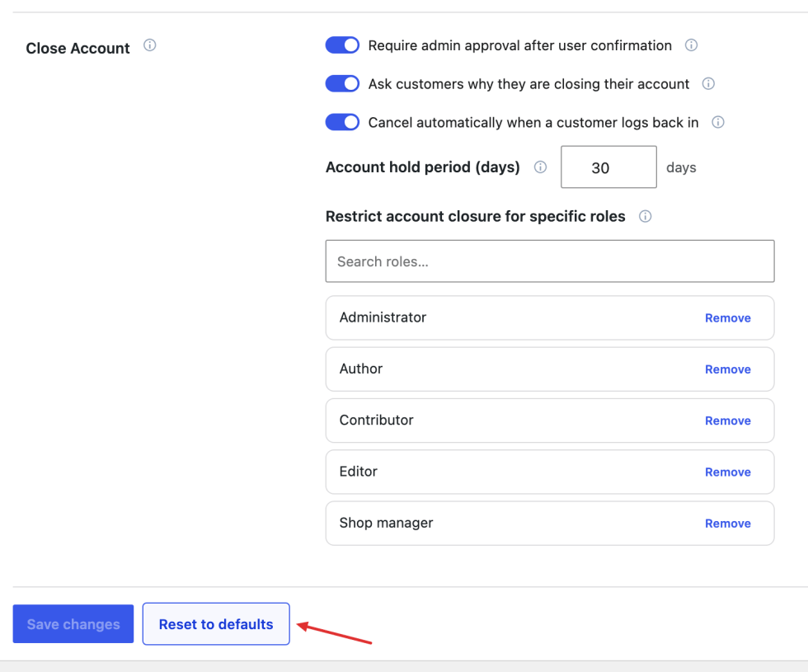
Task: Select the Author role label
Action: click(361, 369)
